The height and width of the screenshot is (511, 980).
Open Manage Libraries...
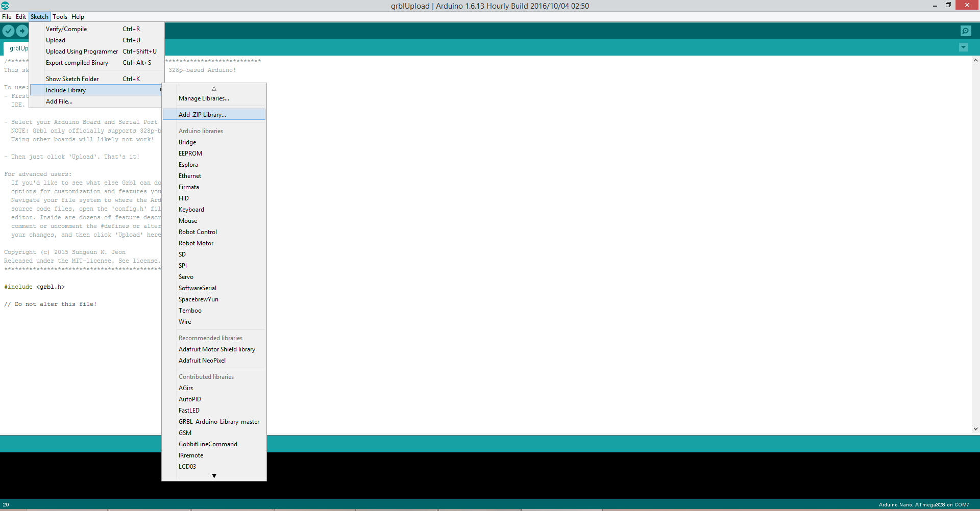coord(214,98)
